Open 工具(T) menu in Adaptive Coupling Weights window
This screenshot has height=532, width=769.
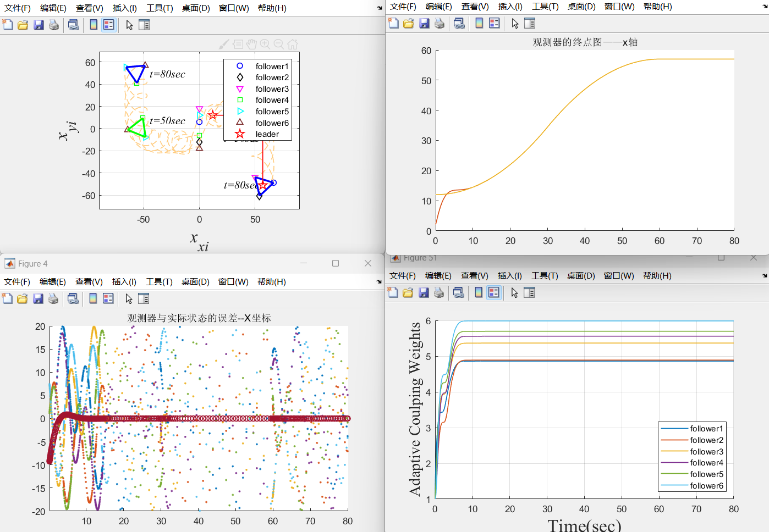click(545, 276)
